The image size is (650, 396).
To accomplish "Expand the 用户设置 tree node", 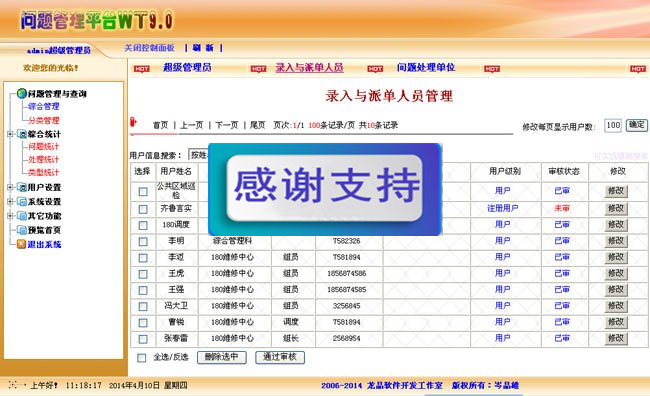I will [x=10, y=187].
